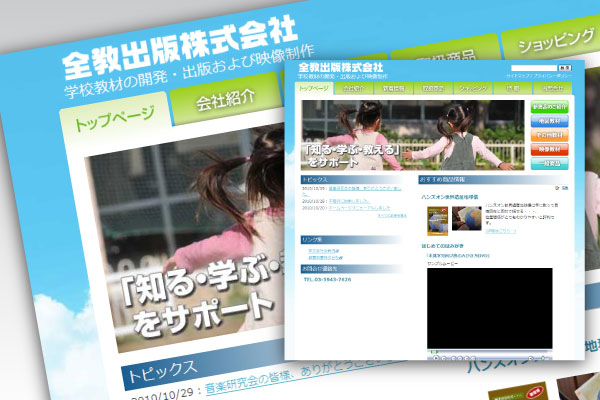This screenshot has width=600, height=400.
Task: Click the teal 一般商品 side button
Action: (549, 163)
